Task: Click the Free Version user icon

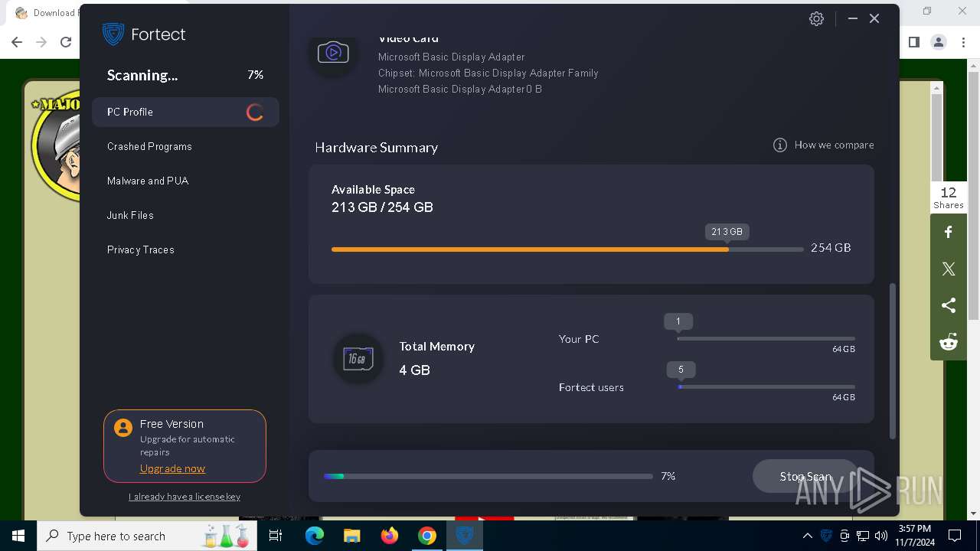Action: point(123,428)
